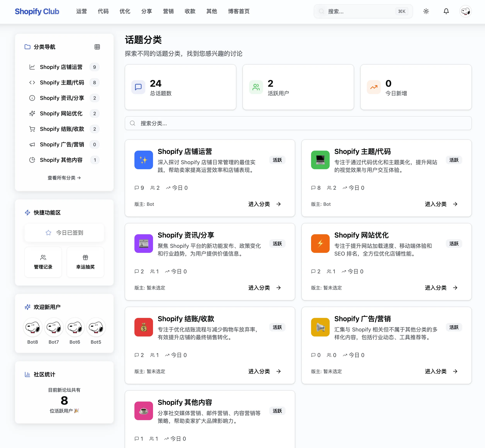Click the red money bag 结账/收款 icon
This screenshot has width=485, height=448.
click(144, 327)
